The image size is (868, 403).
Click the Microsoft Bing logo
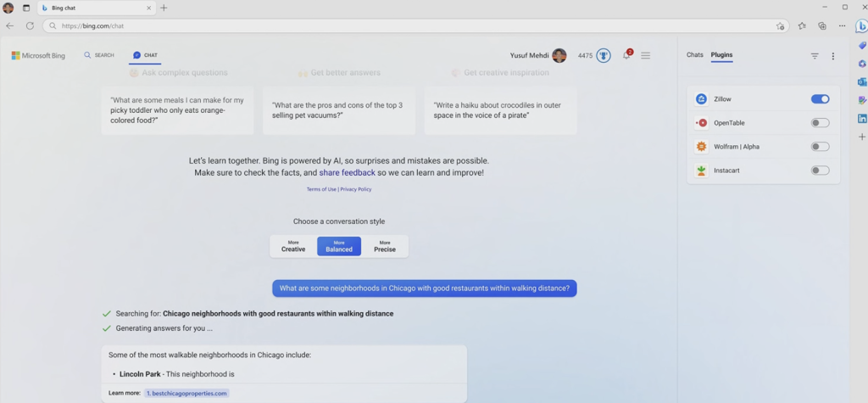[38, 55]
